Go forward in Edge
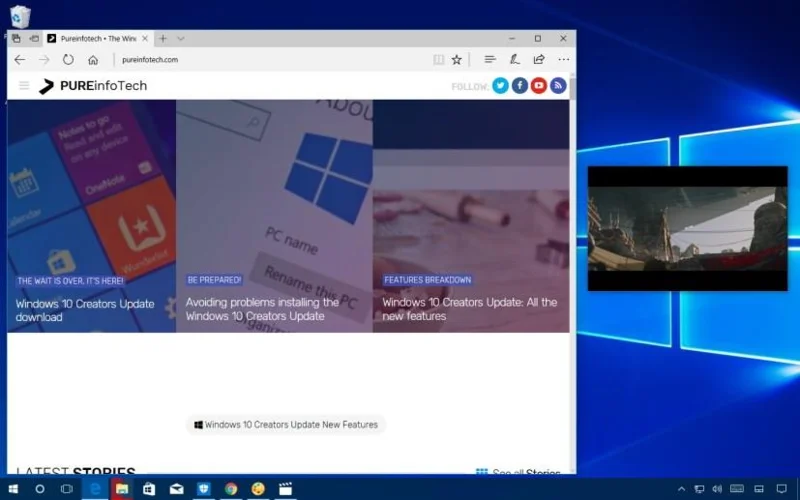This screenshot has width=800, height=500. pyautogui.click(x=44, y=60)
